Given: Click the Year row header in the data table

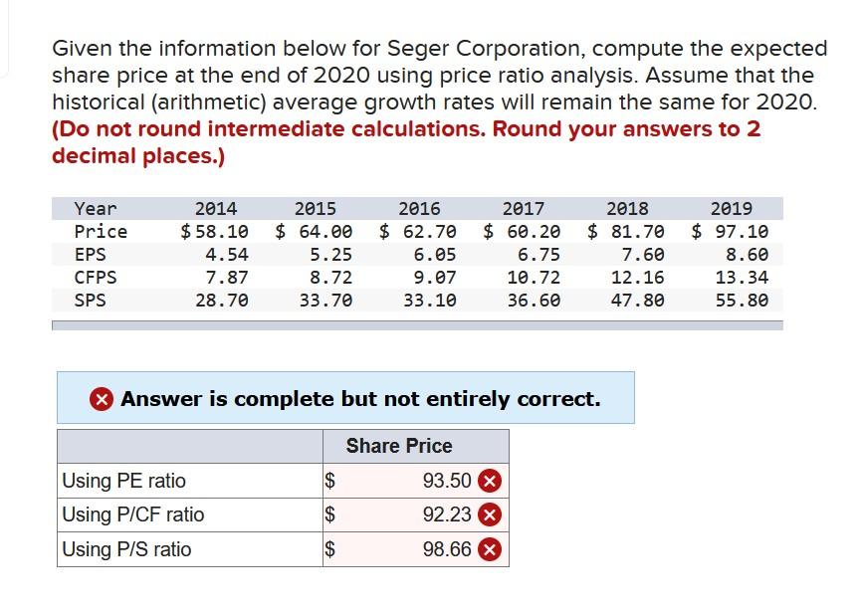Looking at the screenshot, I should click(x=95, y=208).
